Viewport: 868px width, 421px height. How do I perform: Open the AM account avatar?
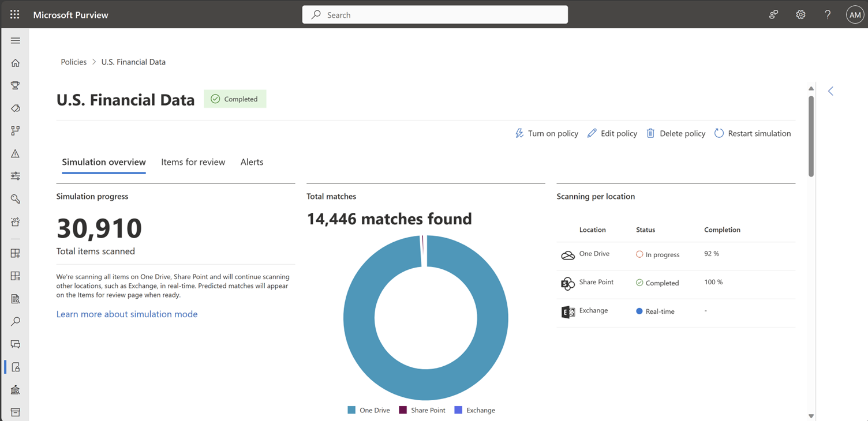[855, 15]
